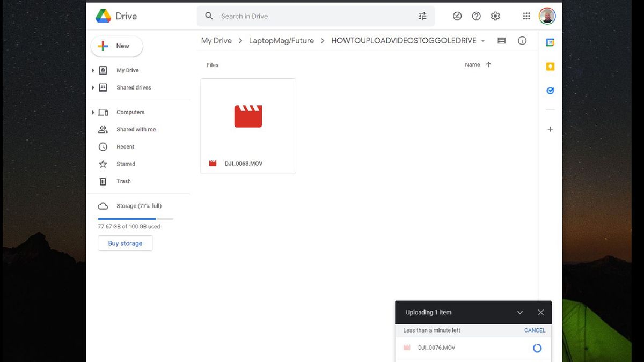Open the HOWTOUPLOADVIDEOSTOGGOLEDRIVE folder dropdown
The width and height of the screenshot is (644, 362).
482,40
